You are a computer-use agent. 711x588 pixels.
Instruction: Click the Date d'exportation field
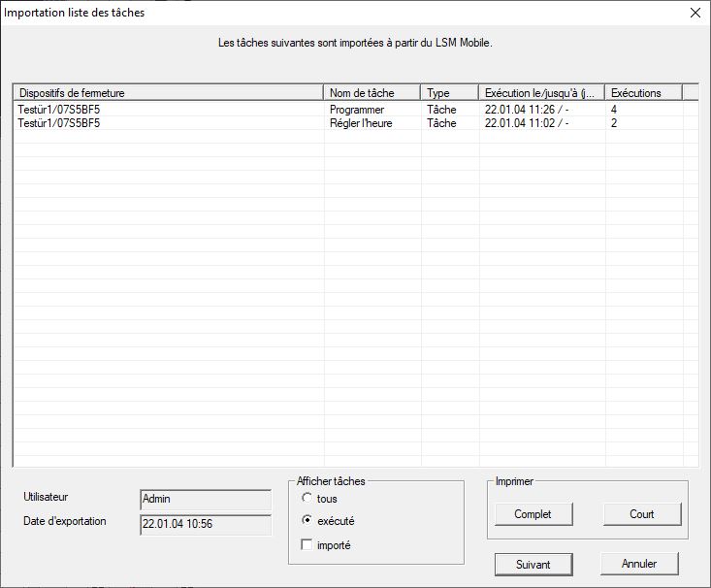pyautogui.click(x=205, y=524)
